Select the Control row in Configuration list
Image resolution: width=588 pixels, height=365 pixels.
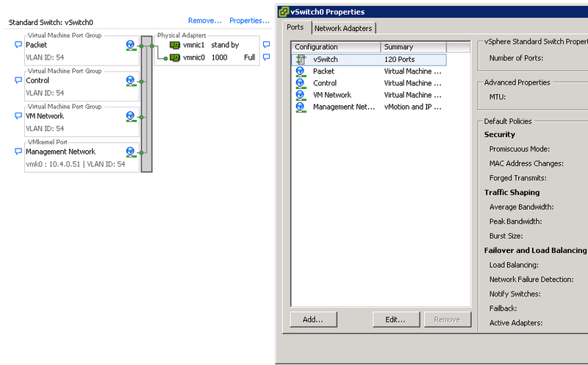coord(369,83)
